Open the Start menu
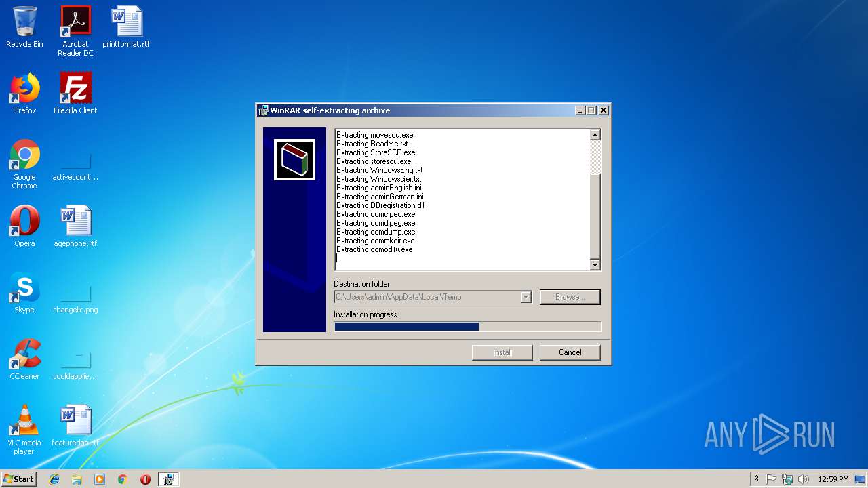 [x=18, y=479]
